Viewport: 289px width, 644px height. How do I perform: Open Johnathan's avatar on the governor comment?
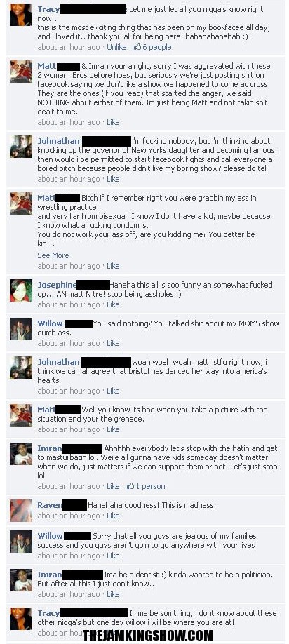pos(21,147)
